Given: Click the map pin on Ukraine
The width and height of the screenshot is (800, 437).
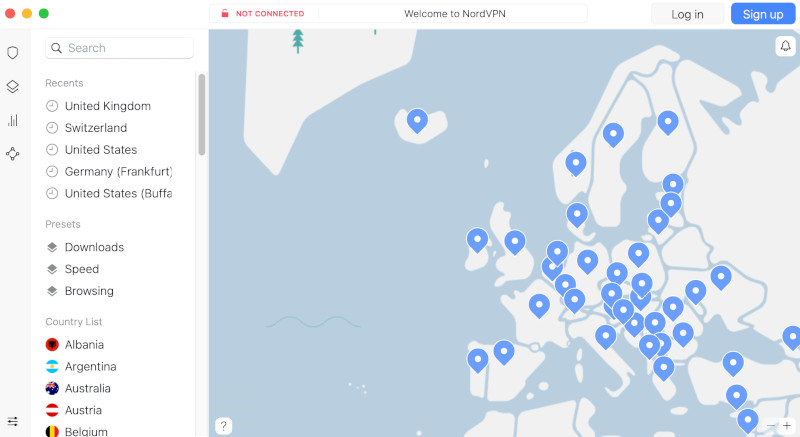Looking at the screenshot, I should [721, 278].
